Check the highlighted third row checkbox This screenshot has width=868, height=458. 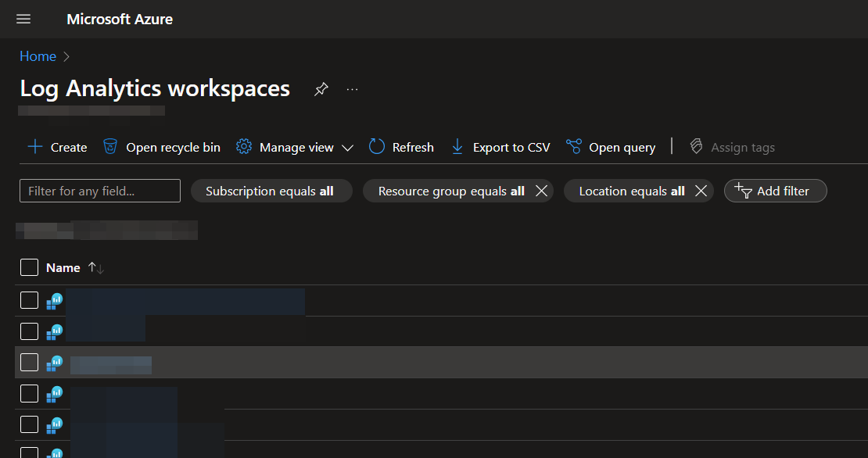[x=30, y=363]
